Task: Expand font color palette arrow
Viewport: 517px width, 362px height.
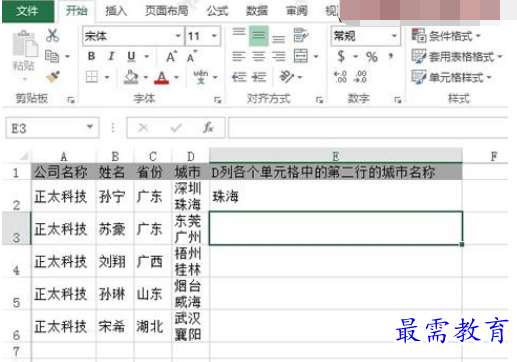Action: click(x=176, y=77)
